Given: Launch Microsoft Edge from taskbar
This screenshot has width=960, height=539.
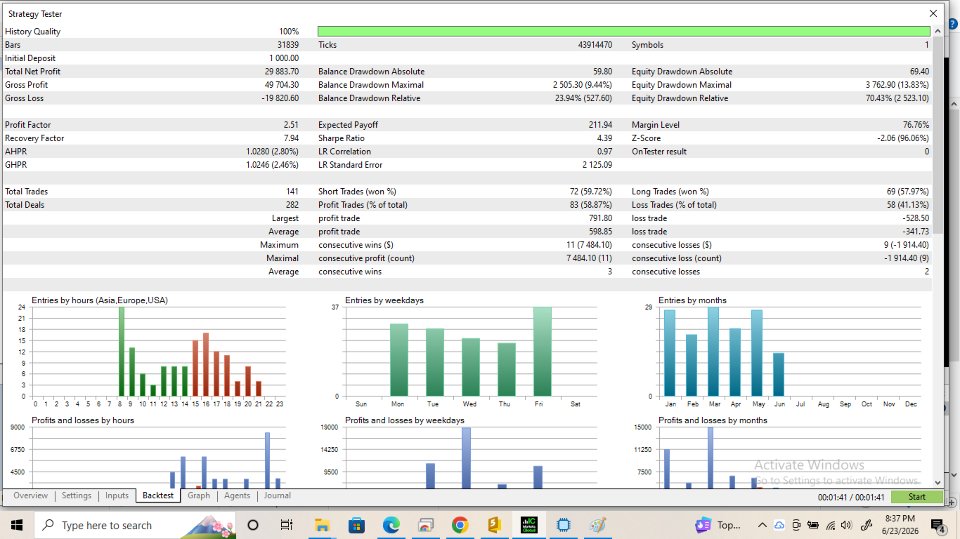Looking at the screenshot, I should pyautogui.click(x=391, y=525).
